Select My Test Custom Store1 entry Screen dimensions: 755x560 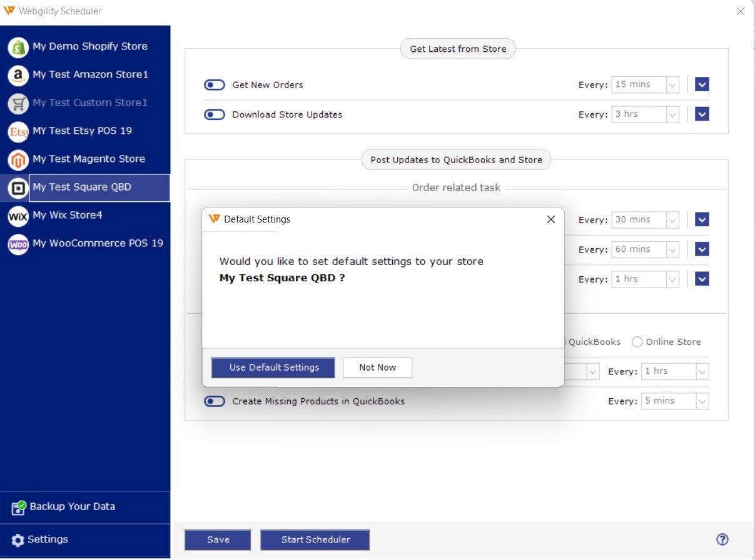89,102
